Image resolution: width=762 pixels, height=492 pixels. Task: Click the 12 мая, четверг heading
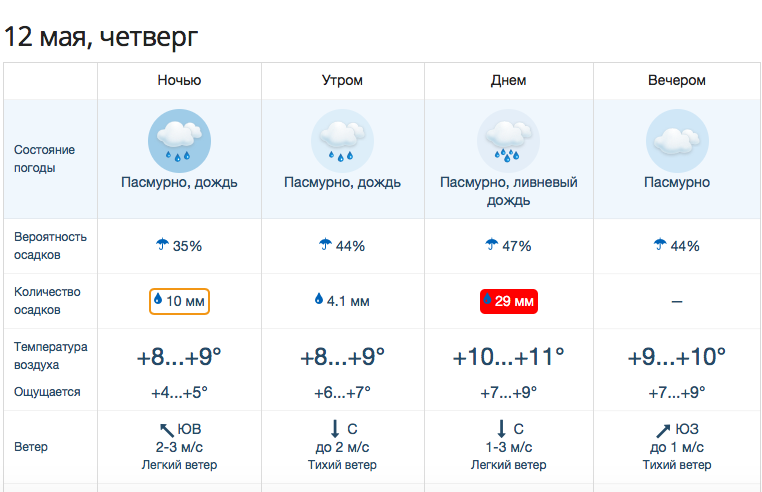coord(101,37)
